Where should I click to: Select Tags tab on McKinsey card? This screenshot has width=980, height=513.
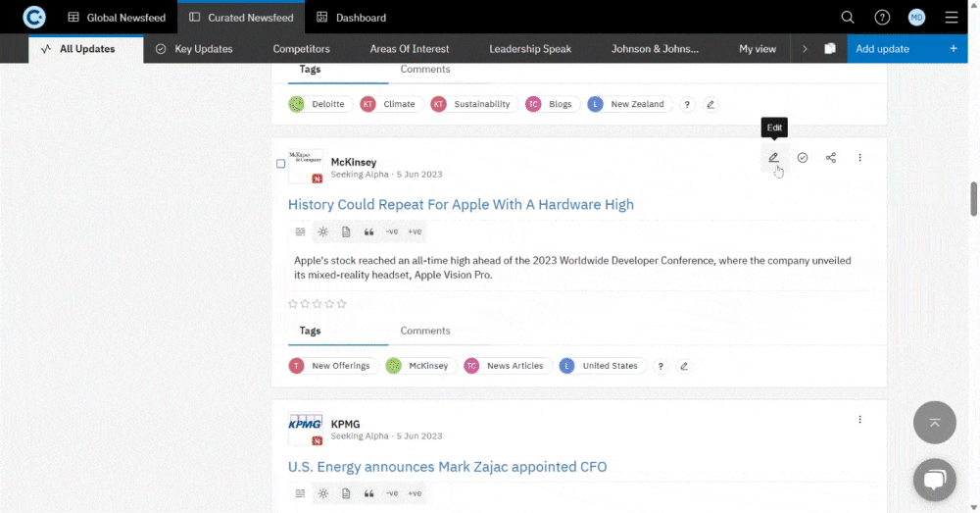(x=310, y=331)
